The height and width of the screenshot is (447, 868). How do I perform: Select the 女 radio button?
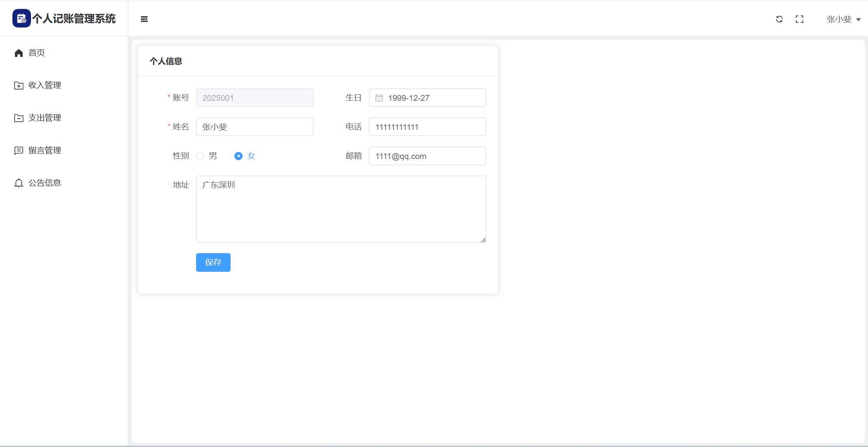(x=238, y=156)
